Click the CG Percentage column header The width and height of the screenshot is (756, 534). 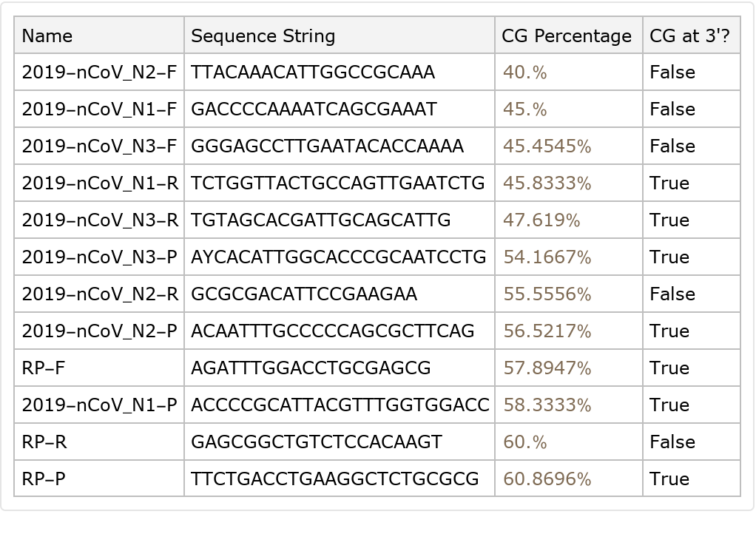(x=567, y=36)
